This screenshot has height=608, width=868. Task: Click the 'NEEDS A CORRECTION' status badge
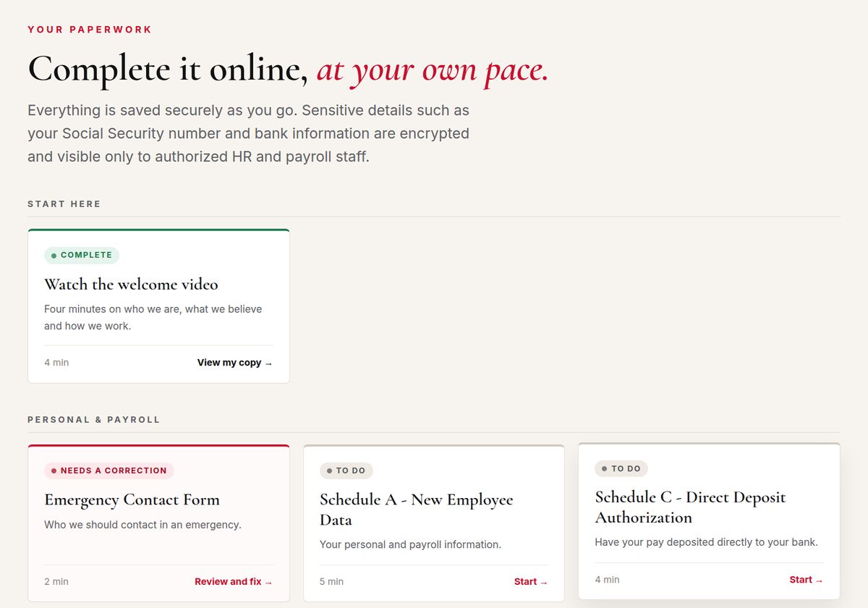[109, 470]
